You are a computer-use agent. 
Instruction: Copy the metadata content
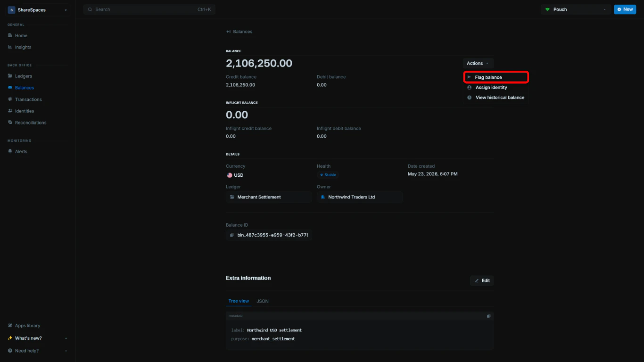point(489,316)
